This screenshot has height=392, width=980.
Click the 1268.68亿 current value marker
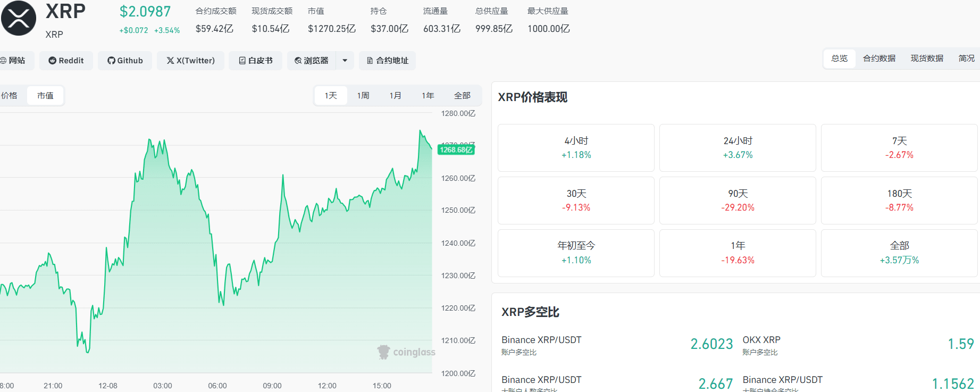click(x=456, y=150)
